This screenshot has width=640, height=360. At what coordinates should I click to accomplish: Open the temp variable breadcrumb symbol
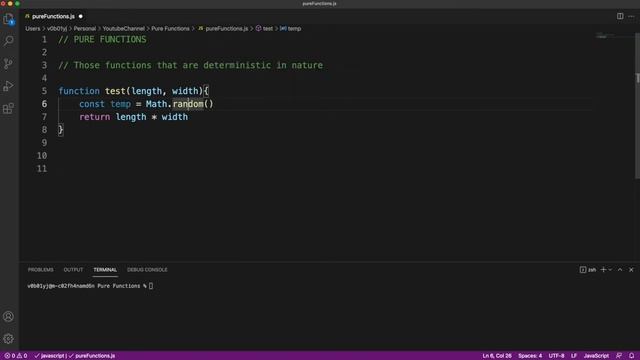coord(291,29)
